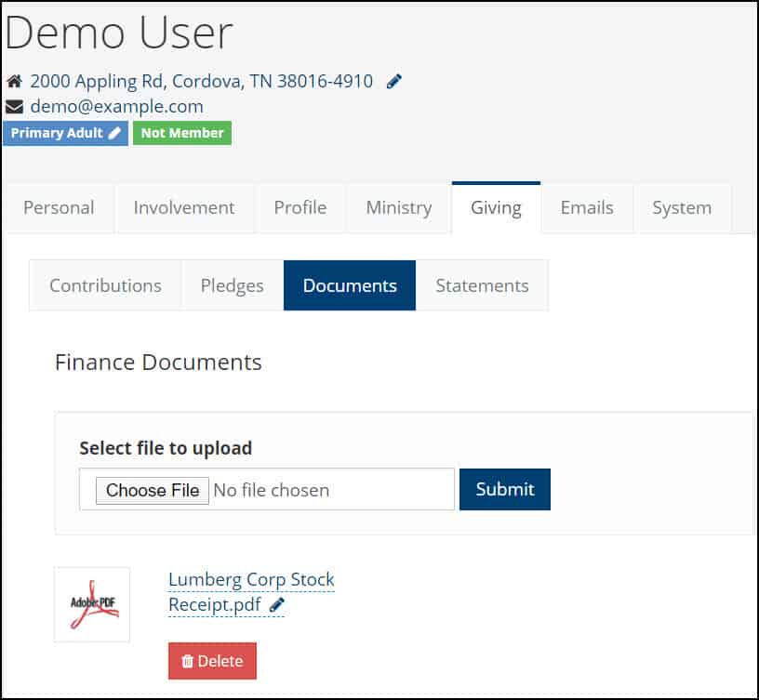Image resolution: width=759 pixels, height=700 pixels.
Task: Go to the Profile tab
Action: (300, 208)
